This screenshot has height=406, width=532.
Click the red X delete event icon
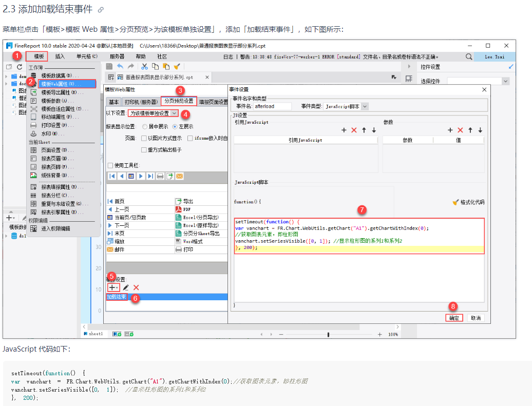point(136,287)
